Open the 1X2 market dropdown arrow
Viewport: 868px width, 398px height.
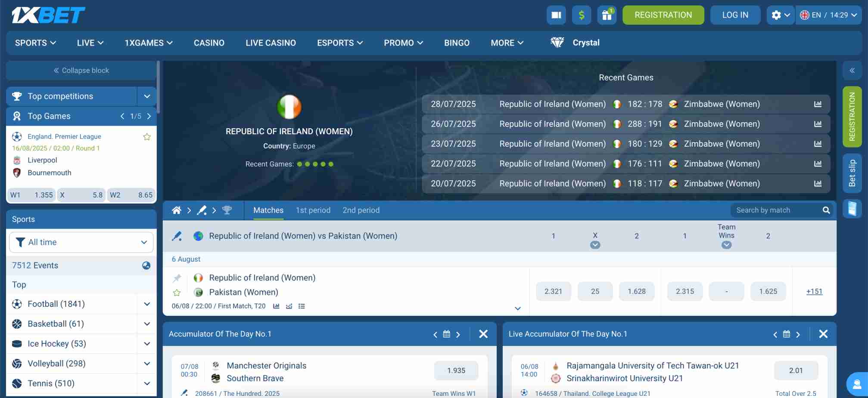(x=595, y=245)
